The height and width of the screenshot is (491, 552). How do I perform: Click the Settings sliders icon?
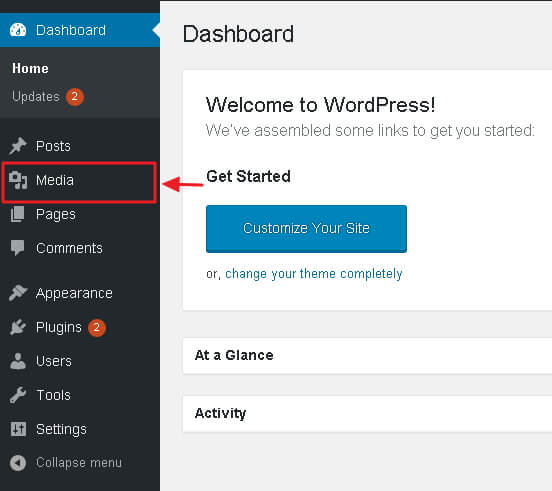click(x=18, y=429)
